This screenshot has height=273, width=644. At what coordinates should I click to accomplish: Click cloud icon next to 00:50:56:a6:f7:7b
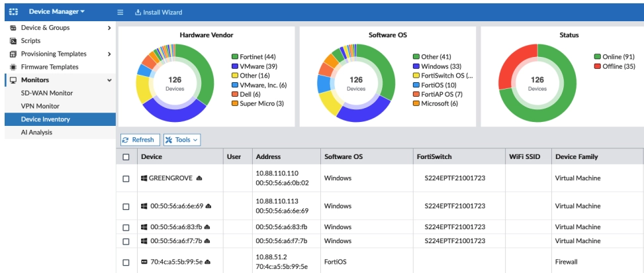207,241
